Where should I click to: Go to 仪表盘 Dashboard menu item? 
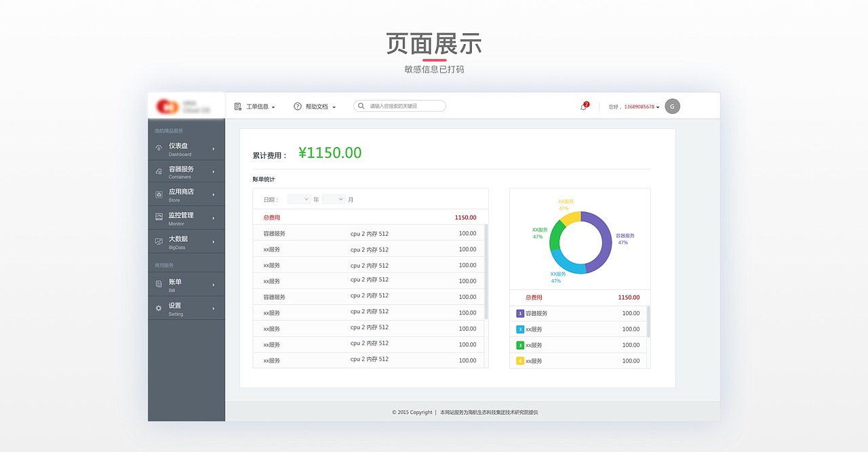tap(186, 149)
